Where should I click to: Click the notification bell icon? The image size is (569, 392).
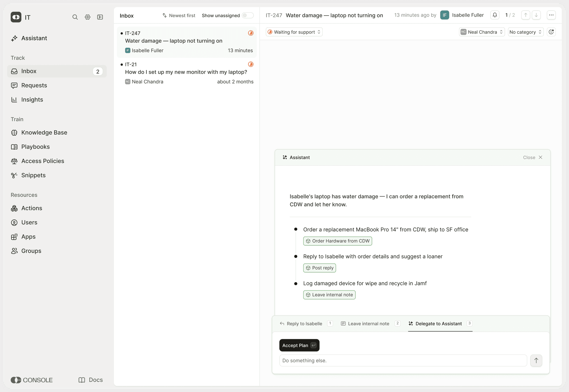(x=495, y=15)
